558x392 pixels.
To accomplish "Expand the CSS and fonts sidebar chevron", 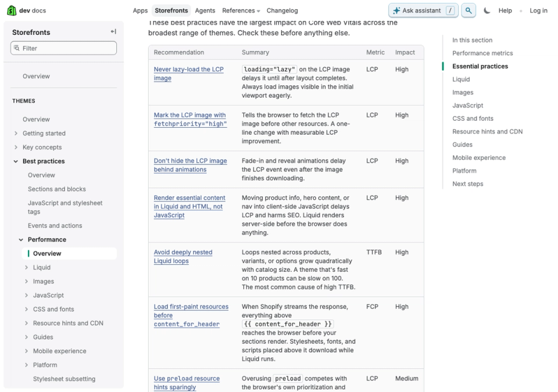I will coord(26,309).
